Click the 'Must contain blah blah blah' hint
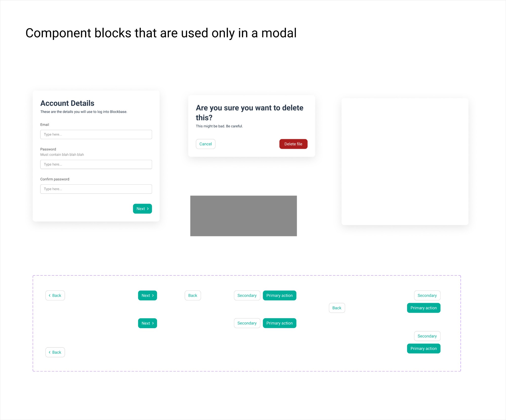 click(x=62, y=155)
